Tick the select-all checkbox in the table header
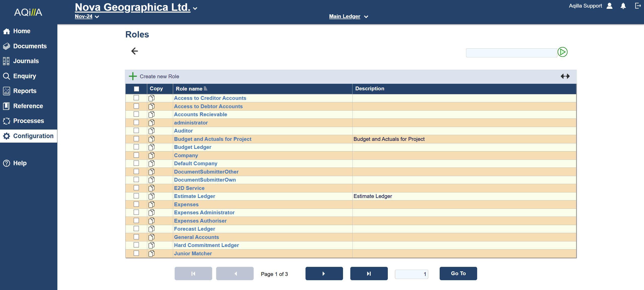 point(136,89)
